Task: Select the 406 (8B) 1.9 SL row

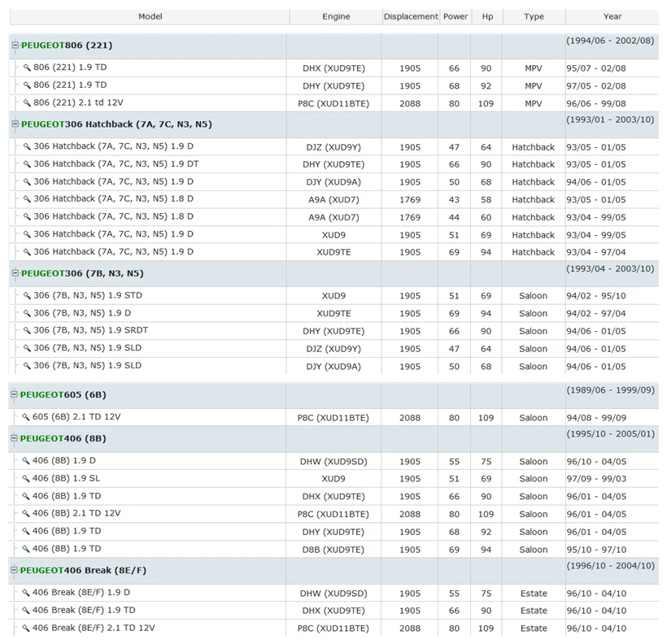Action: click(x=334, y=479)
